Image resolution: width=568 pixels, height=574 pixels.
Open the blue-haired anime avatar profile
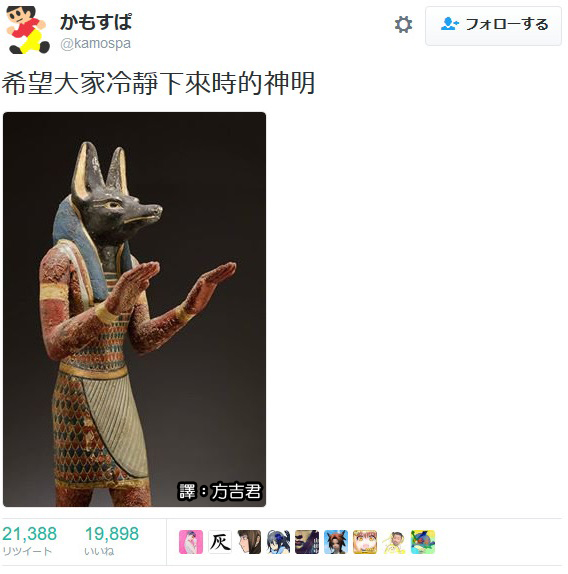pyautogui.click(x=278, y=542)
